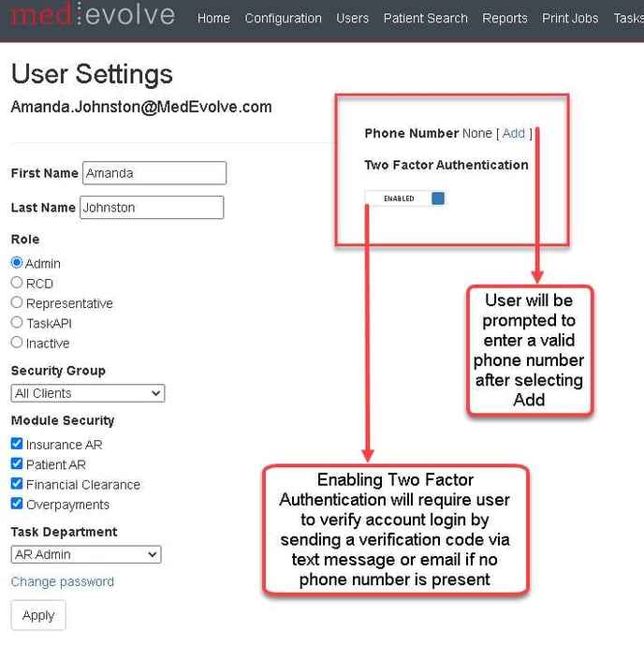Choose the Representative role
Viewport: 644px width, 645px height.
(x=17, y=302)
